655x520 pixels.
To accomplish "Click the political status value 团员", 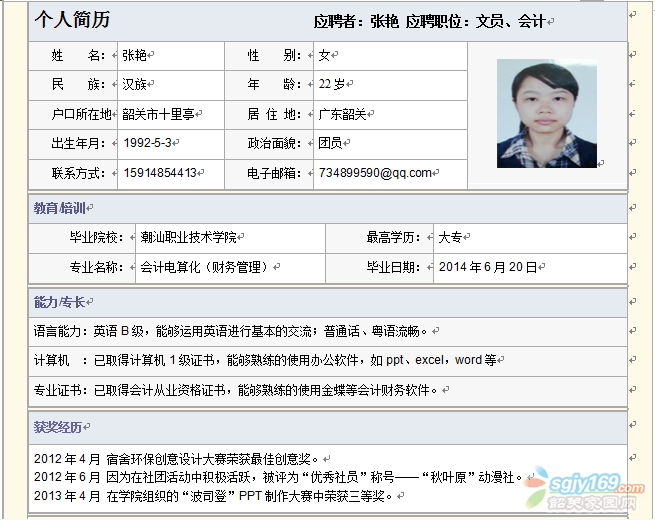I will click(330, 143).
